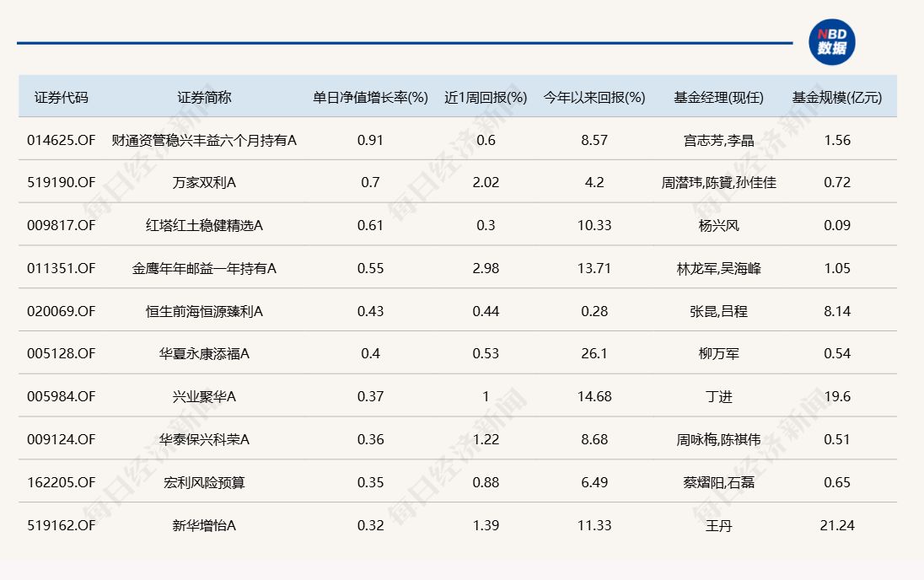Image resolution: width=924 pixels, height=580 pixels.
Task: Click year-to-date return value 13.71
Action: [x=594, y=268]
